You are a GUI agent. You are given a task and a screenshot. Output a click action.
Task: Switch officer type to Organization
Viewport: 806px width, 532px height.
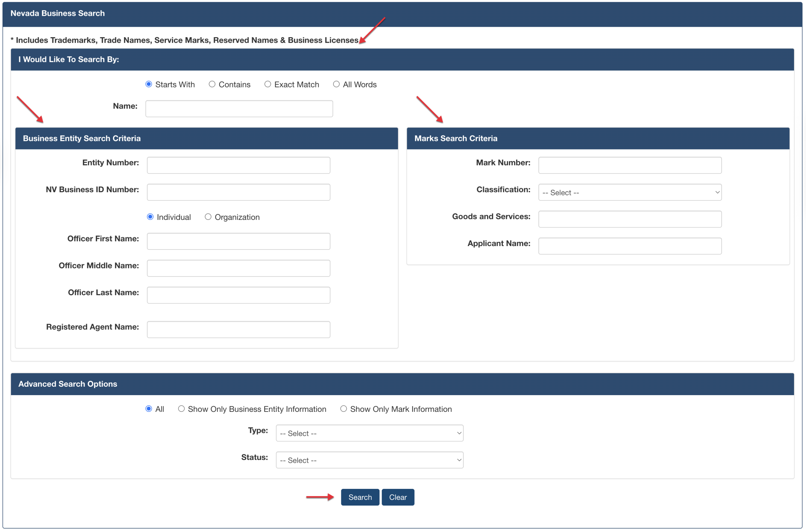208,217
